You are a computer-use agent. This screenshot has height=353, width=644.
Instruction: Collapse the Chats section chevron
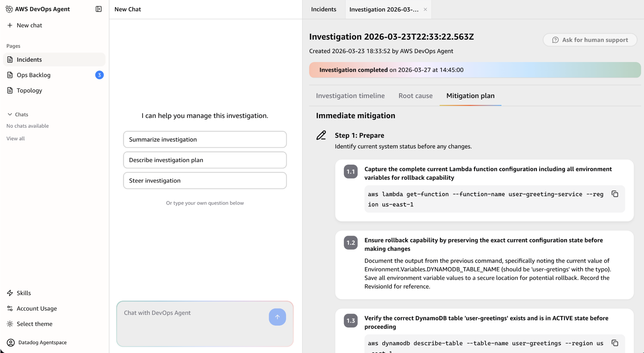(x=10, y=114)
